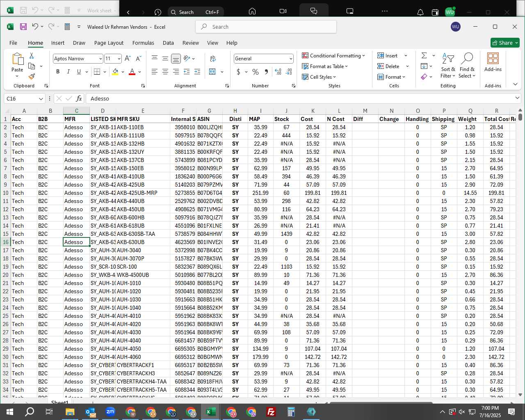525x420 pixels.
Task: Undo the last action
Action: click(35, 27)
